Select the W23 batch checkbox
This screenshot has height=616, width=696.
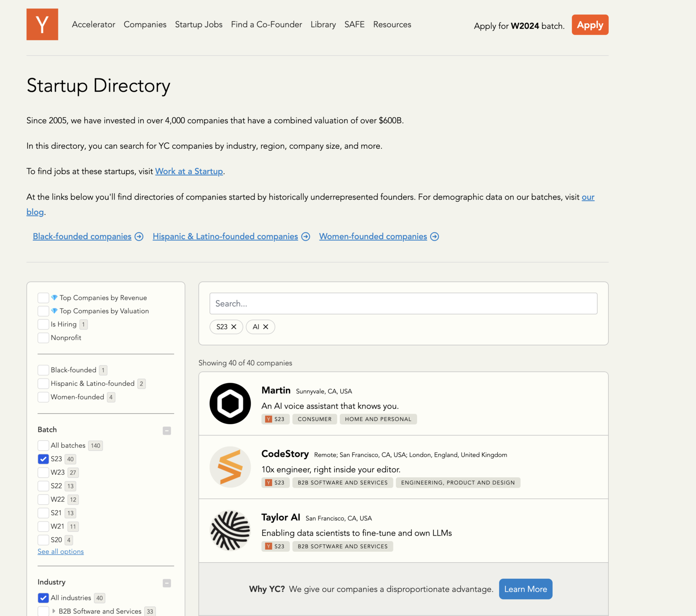(x=43, y=472)
